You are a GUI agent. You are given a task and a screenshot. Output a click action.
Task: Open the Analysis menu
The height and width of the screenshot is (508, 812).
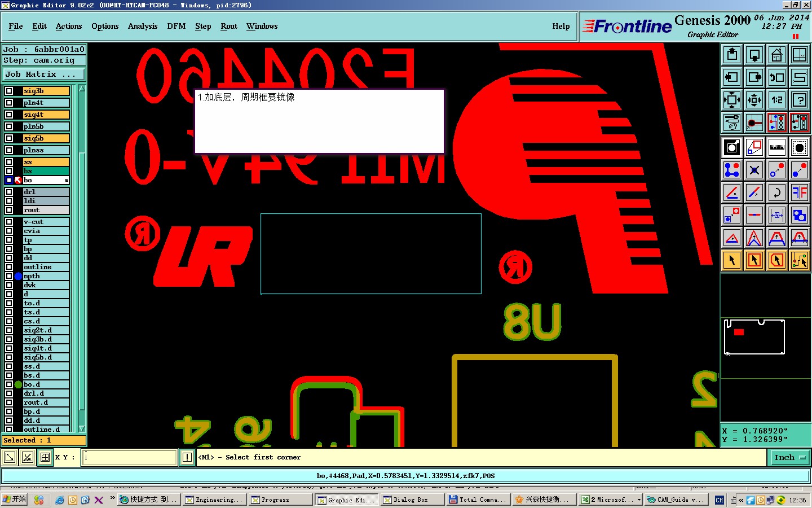point(143,27)
